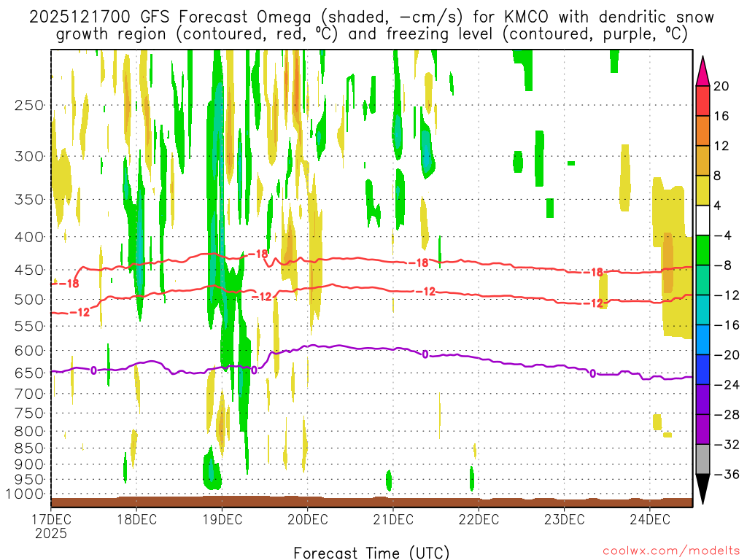Click the colorbar value -24
Screen dimensions: 747x560
[727, 385]
